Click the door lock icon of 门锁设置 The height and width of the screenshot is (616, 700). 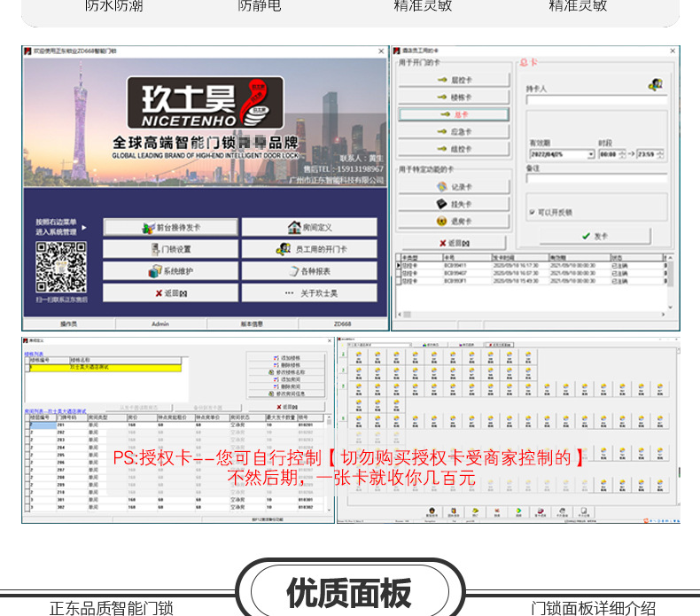(x=155, y=249)
